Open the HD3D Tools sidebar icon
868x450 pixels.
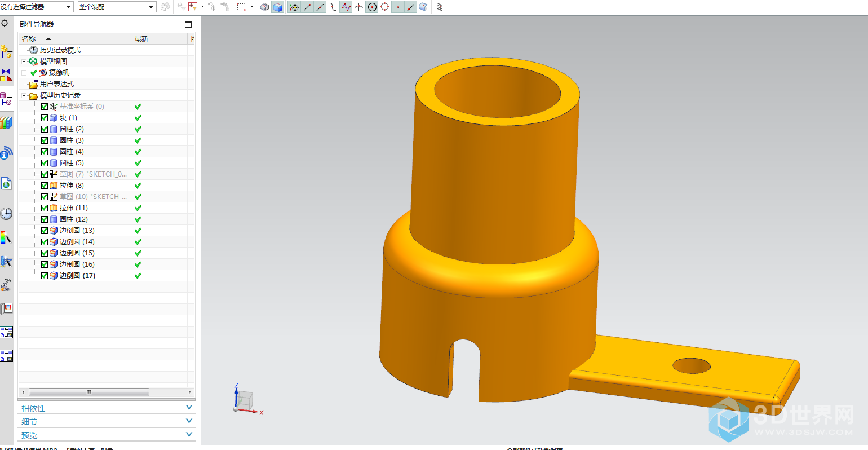6,153
